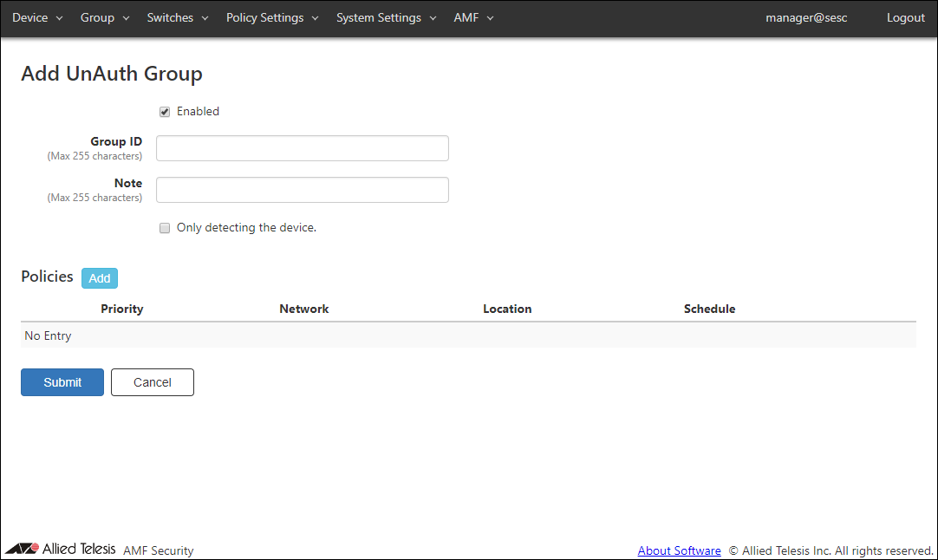Enable 'Only detecting the device' checkbox
The image size is (938, 560).
tap(165, 228)
